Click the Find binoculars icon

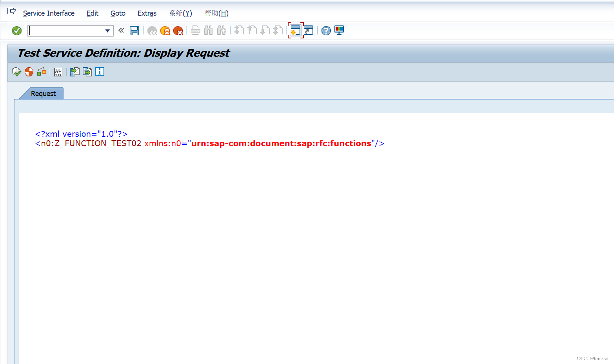click(x=209, y=31)
